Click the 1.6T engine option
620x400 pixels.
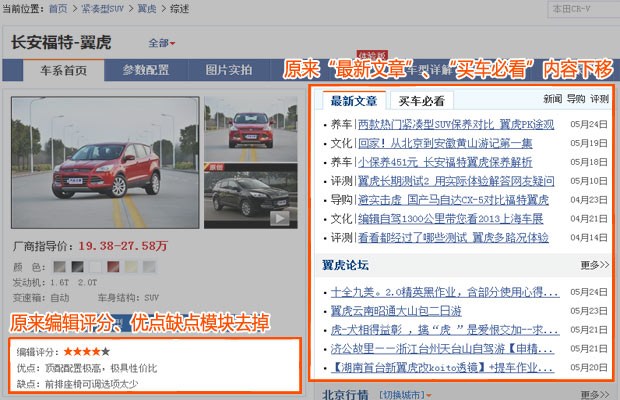pos(59,283)
